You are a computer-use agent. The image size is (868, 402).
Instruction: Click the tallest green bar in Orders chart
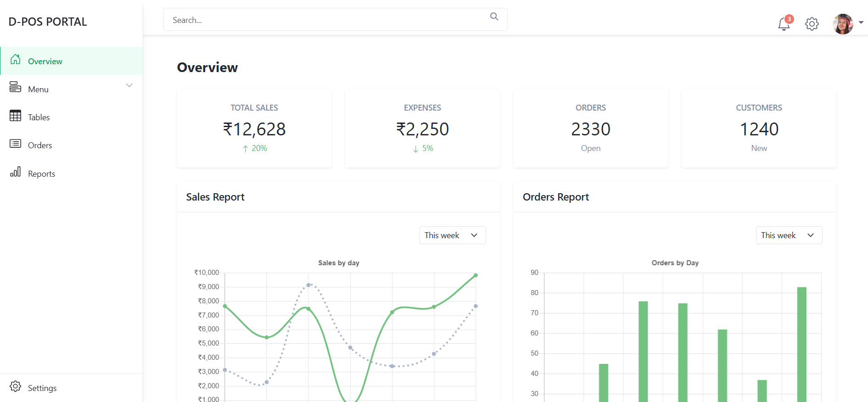801,344
